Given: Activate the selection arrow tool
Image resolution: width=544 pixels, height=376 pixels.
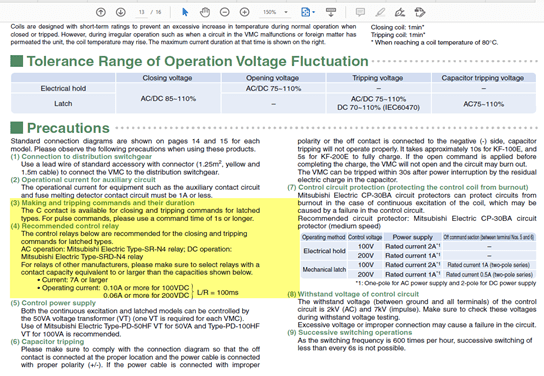Looking at the screenshot, I should pos(185,12).
